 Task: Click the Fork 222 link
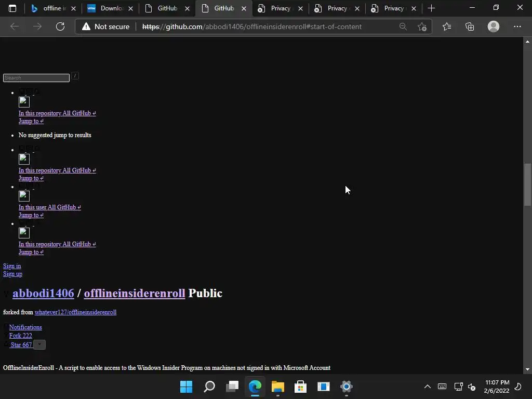coord(20,335)
